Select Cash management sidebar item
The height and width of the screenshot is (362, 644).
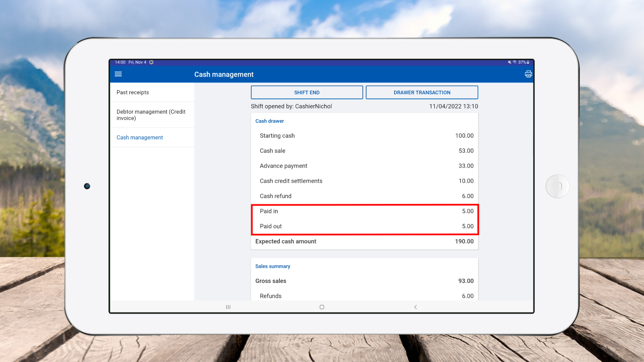[x=140, y=137]
